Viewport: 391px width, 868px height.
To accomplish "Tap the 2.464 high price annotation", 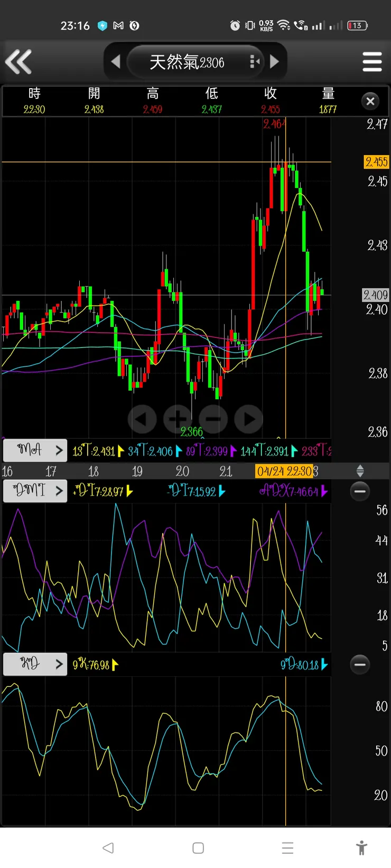I will 274,124.
